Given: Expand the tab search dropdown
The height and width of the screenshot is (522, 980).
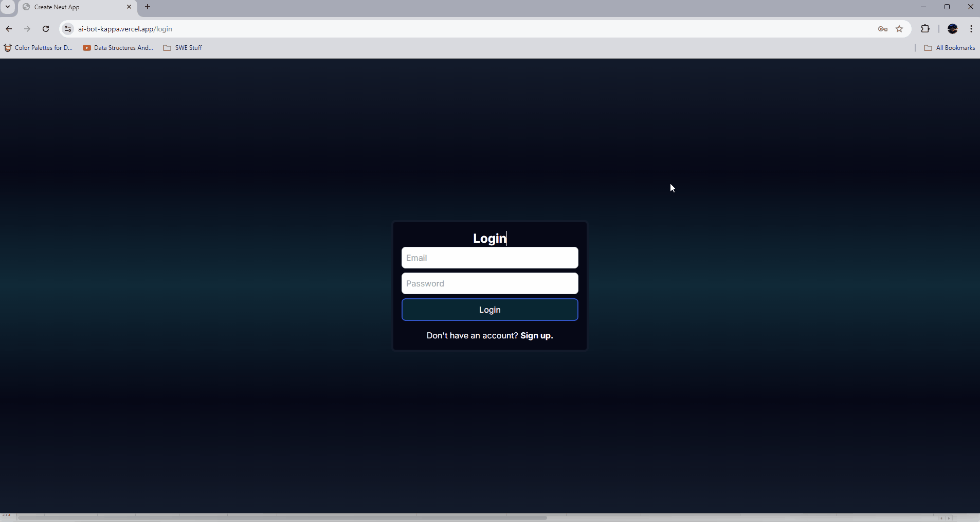Looking at the screenshot, I should pyautogui.click(x=8, y=7).
